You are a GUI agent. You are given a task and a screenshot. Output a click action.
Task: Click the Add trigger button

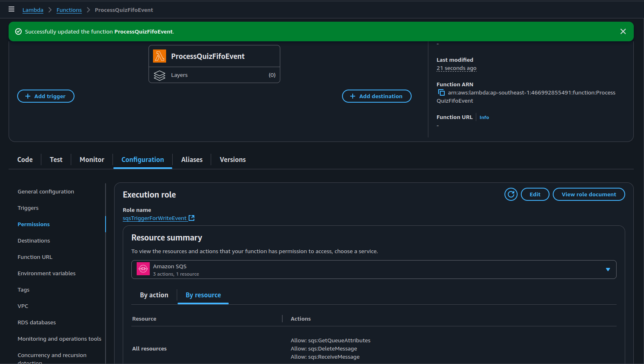click(46, 96)
